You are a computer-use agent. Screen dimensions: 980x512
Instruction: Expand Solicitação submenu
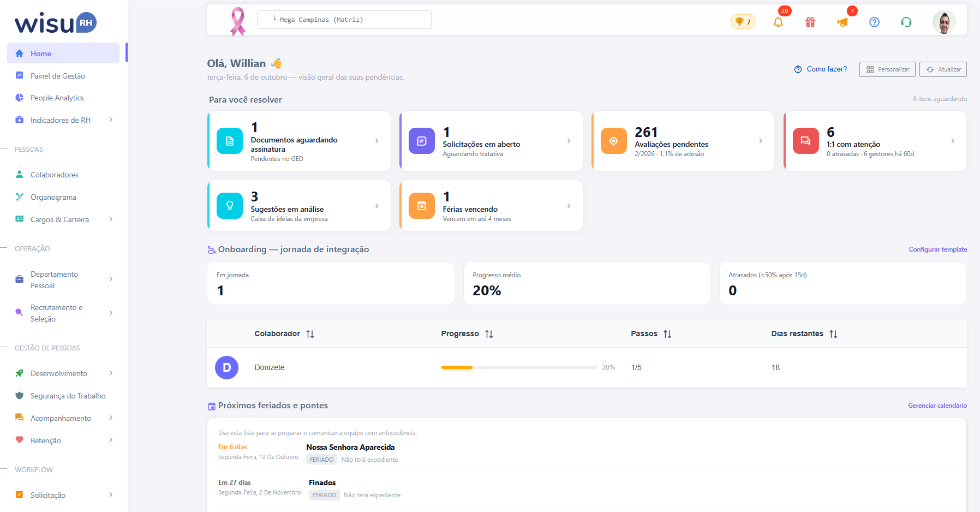(111, 495)
